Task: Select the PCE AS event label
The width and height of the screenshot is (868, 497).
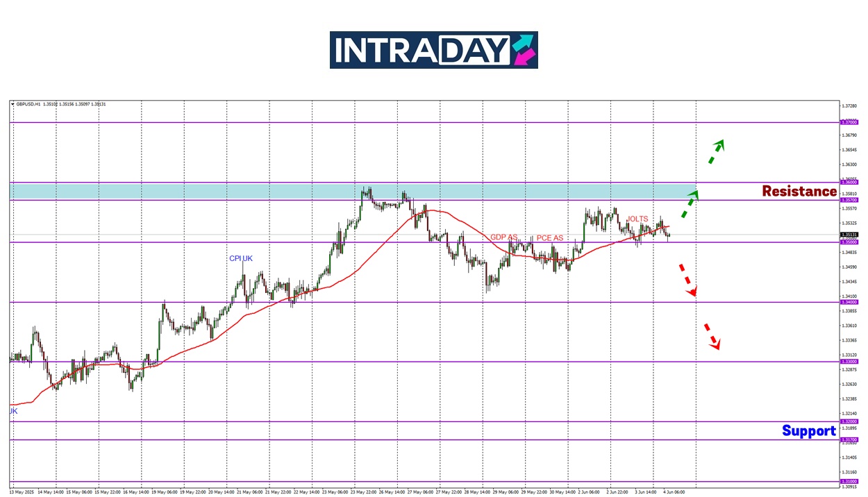Action: tap(550, 238)
